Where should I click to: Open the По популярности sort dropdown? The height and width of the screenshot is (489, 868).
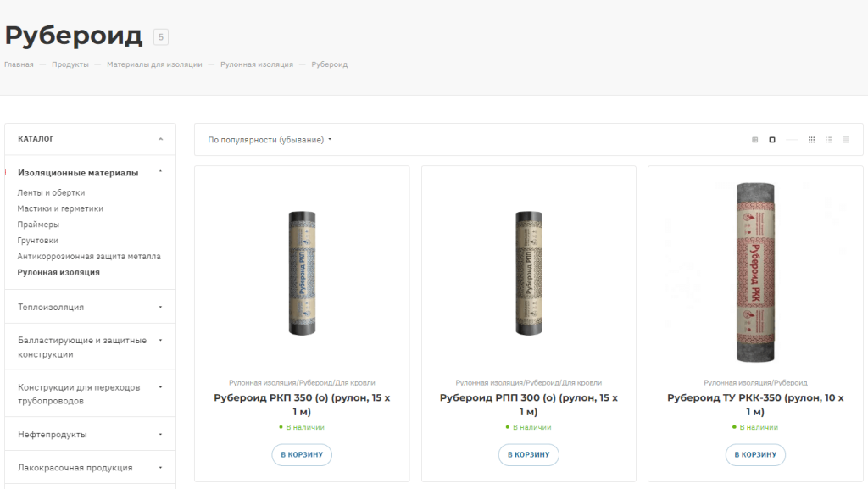click(x=270, y=140)
